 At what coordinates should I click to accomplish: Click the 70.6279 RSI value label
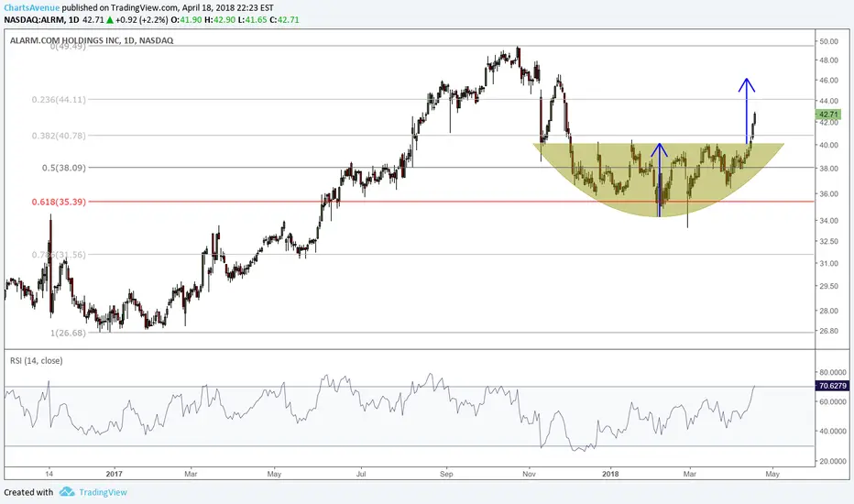(832, 386)
